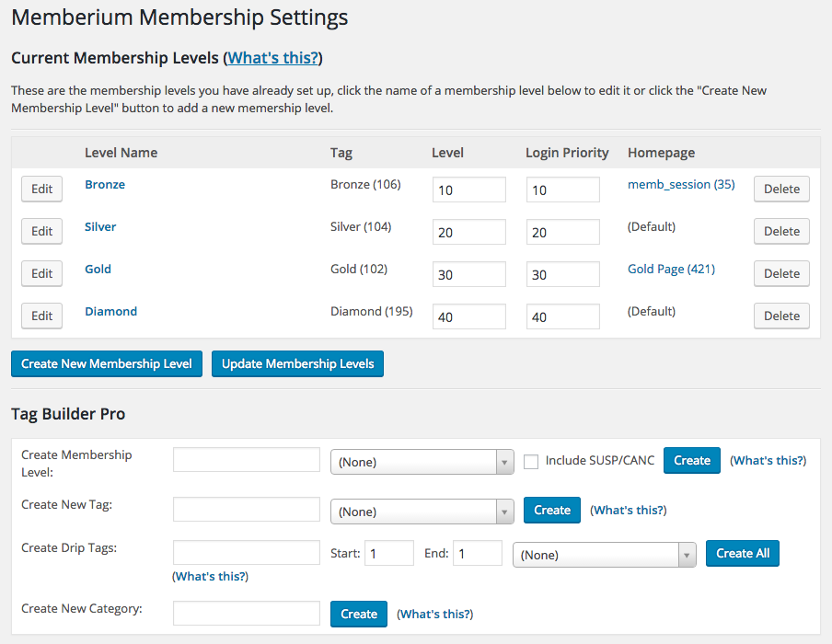Click Create button for new category
This screenshot has height=644, width=832.
tap(359, 615)
